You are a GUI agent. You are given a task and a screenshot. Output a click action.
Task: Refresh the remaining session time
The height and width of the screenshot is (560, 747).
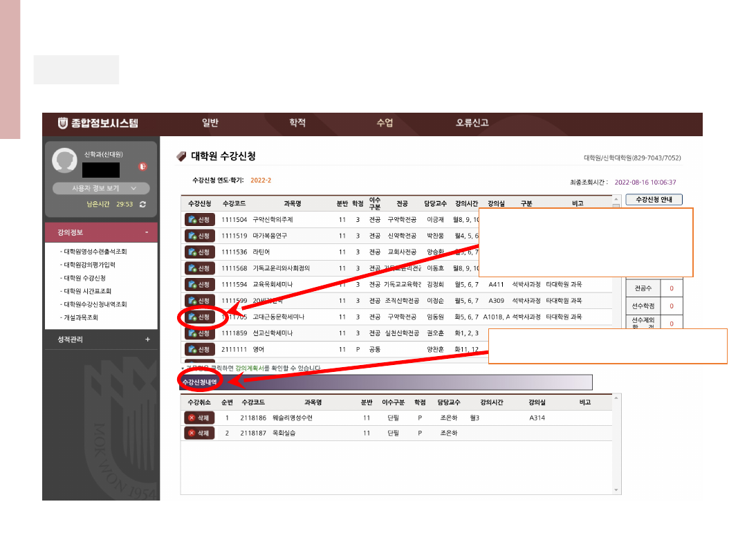[142, 204]
